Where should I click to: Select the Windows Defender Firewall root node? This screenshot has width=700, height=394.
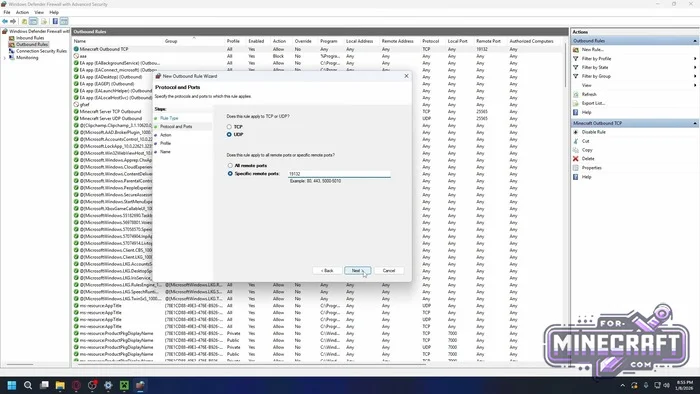tap(39, 32)
